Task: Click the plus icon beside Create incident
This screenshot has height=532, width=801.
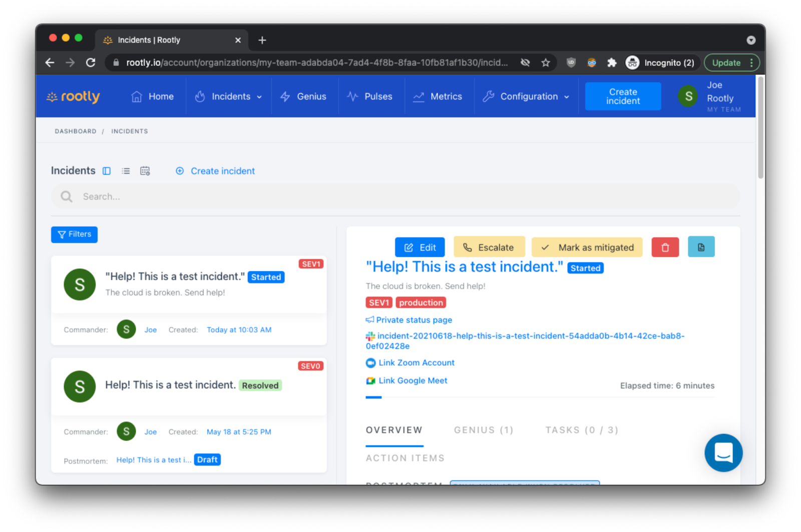Action: (x=180, y=171)
